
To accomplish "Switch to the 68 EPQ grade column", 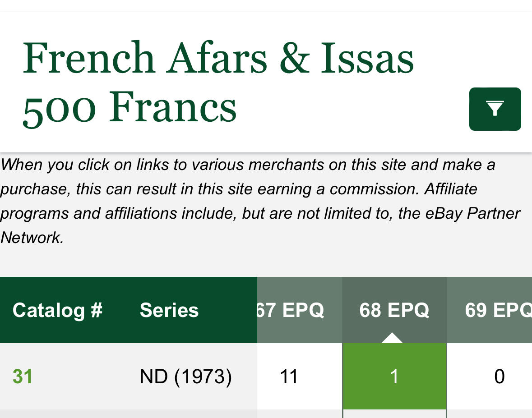I will 394,309.
